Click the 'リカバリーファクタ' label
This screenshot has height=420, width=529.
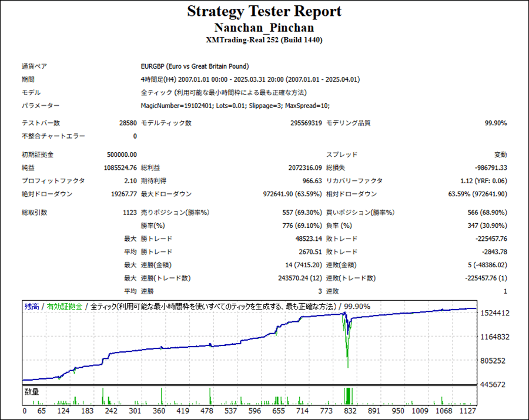(x=354, y=181)
